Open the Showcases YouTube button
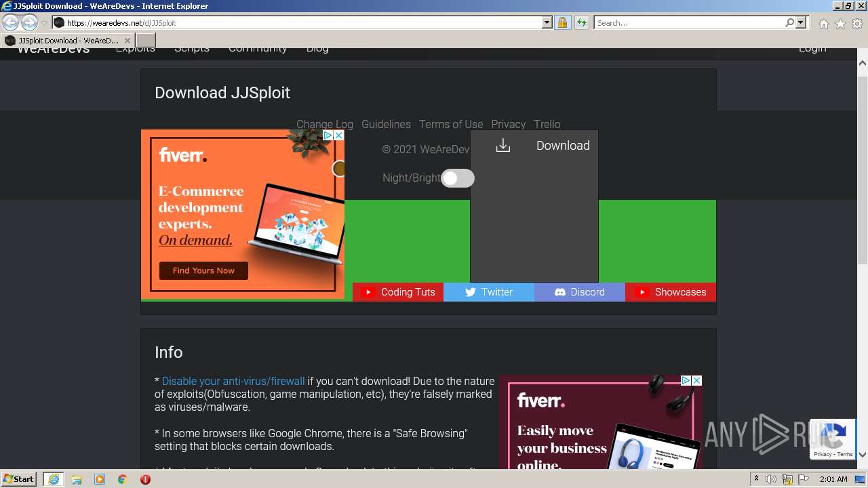Image resolution: width=868 pixels, height=488 pixels. [x=671, y=292]
